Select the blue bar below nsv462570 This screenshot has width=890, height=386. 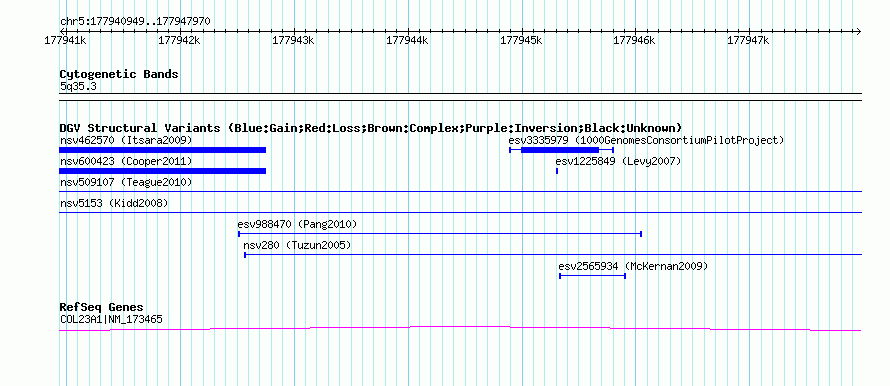coord(162,150)
